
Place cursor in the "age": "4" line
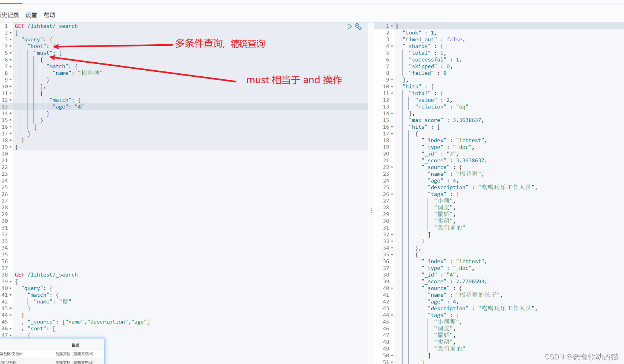coord(68,107)
